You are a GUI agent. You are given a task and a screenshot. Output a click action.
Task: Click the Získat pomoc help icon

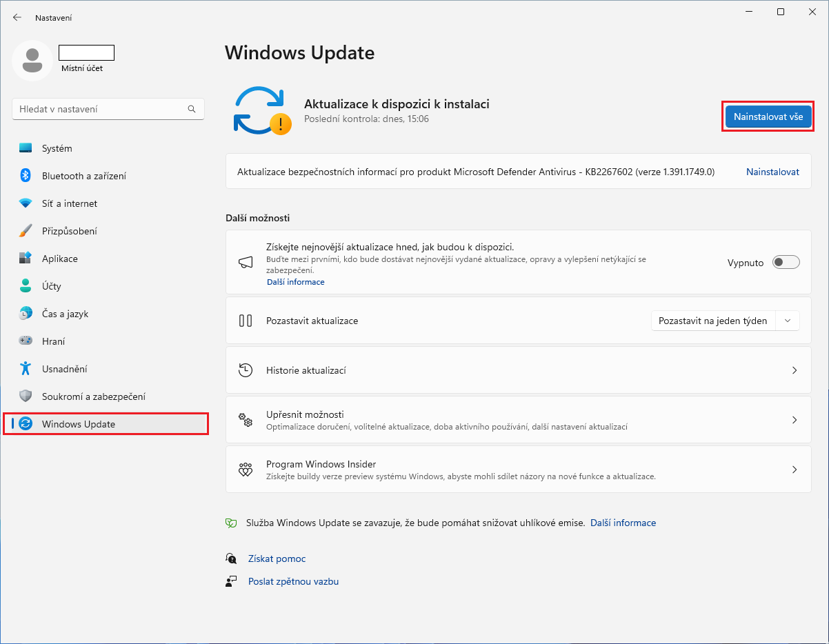(x=232, y=559)
